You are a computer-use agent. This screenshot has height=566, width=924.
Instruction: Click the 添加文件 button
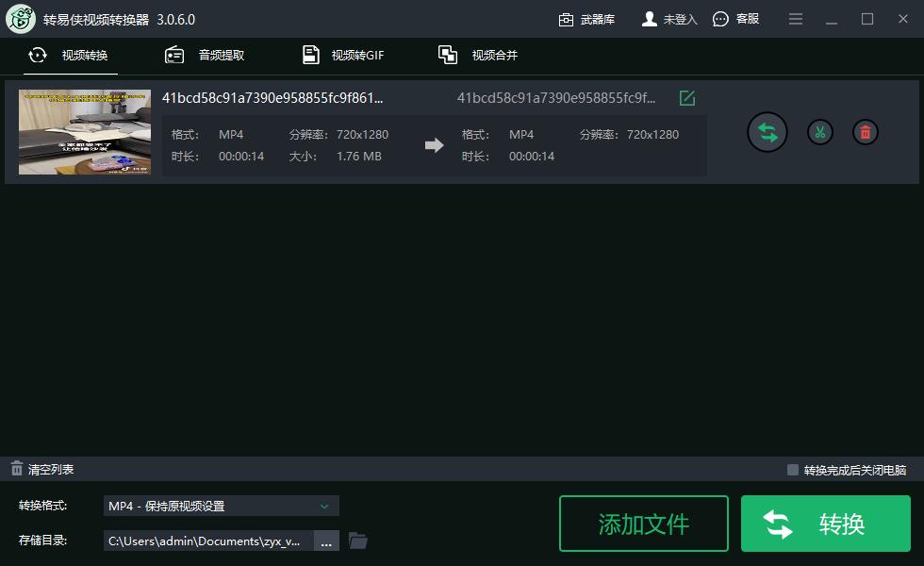click(644, 524)
